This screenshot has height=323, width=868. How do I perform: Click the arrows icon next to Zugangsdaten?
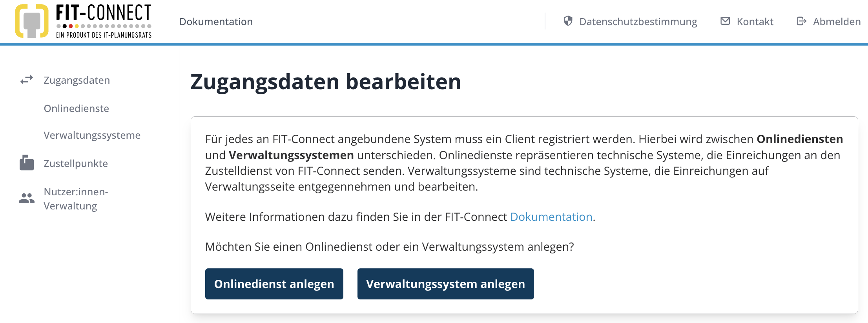click(27, 80)
